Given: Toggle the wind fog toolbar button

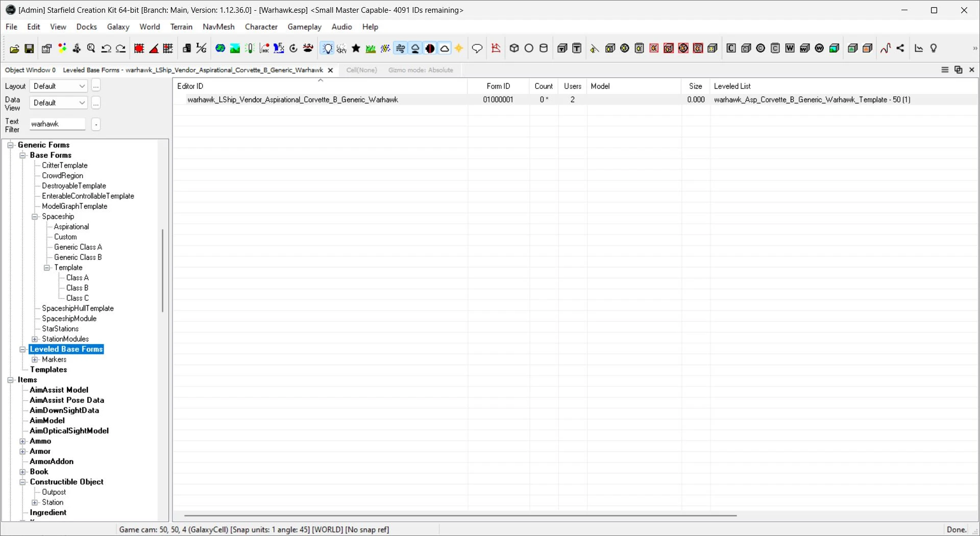Looking at the screenshot, I should (x=401, y=48).
